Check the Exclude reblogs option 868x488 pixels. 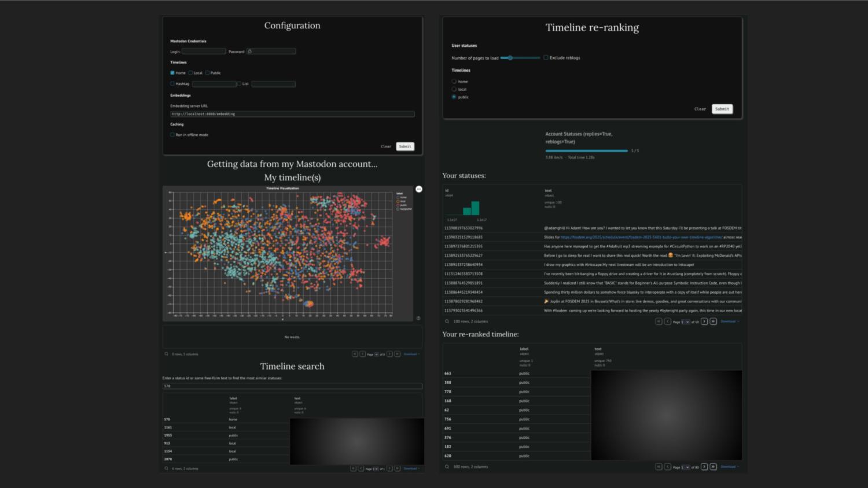[x=546, y=58]
